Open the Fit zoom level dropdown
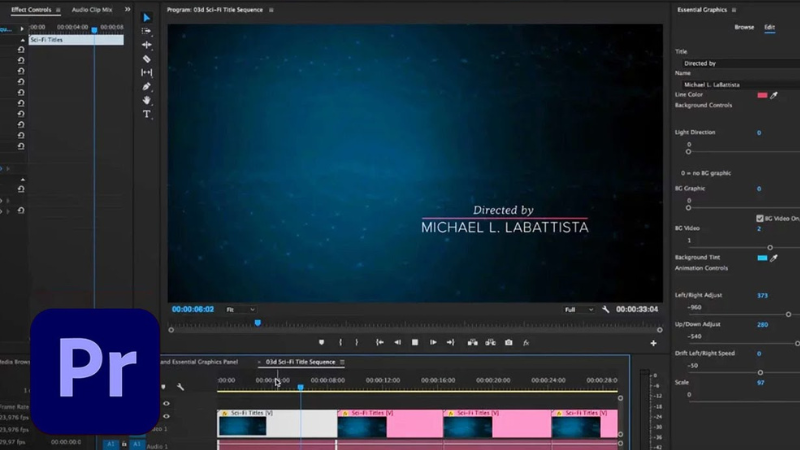Viewport: 800px width, 450px height. pos(241,310)
